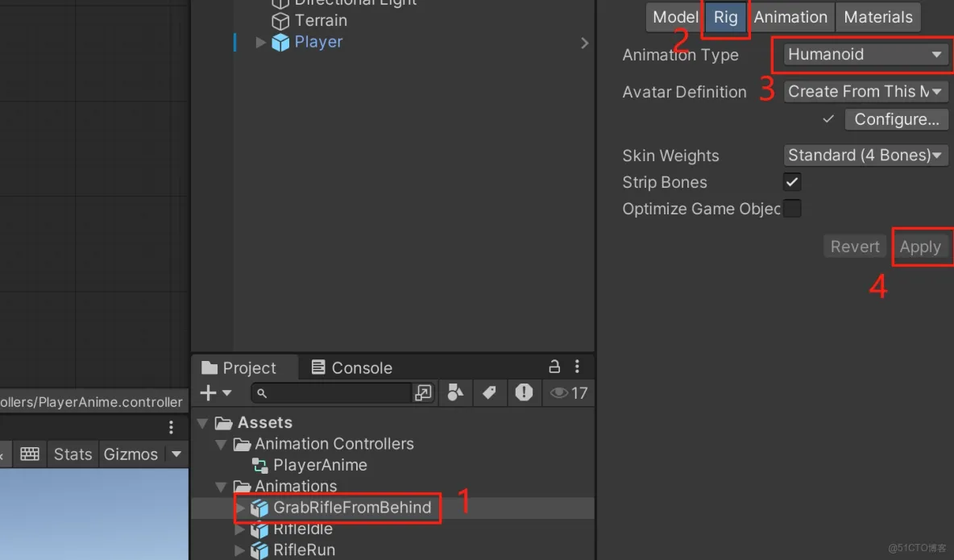Open the keyboard shortcuts icon near Stats
The width and height of the screenshot is (954, 560).
(30, 454)
